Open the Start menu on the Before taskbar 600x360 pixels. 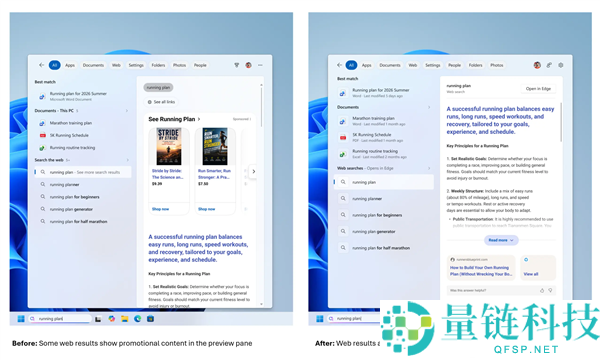tap(21, 319)
